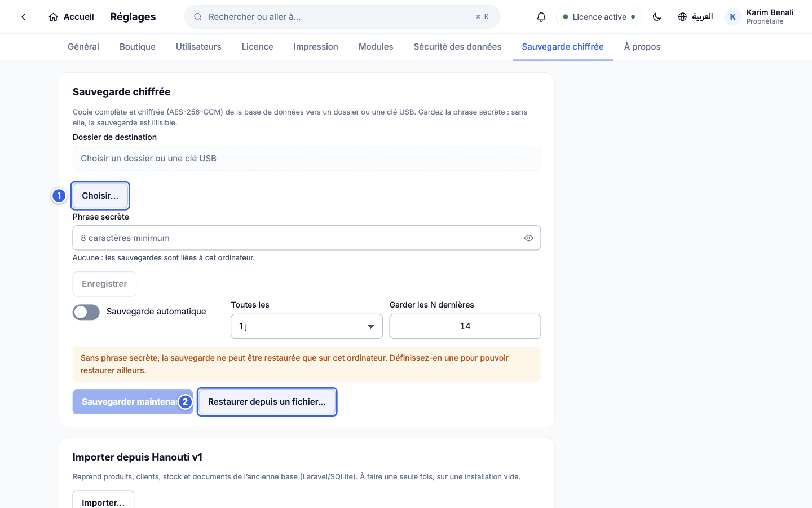Open the À propos tab
This screenshot has width=812, height=508.
(x=642, y=47)
